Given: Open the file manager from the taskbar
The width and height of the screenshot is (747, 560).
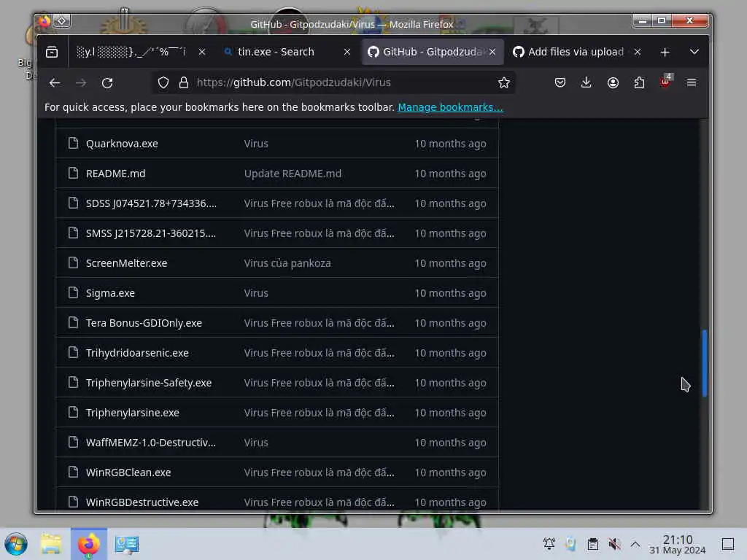Looking at the screenshot, I should [51, 544].
